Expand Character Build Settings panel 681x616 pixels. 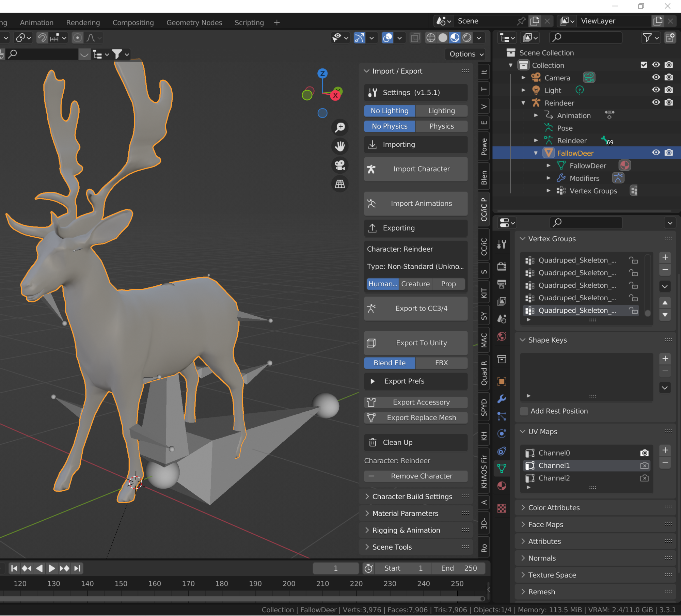367,496
